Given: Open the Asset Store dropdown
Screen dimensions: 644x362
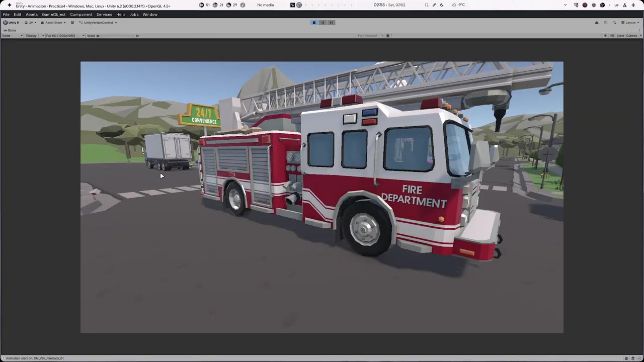Looking at the screenshot, I should 54,23.
